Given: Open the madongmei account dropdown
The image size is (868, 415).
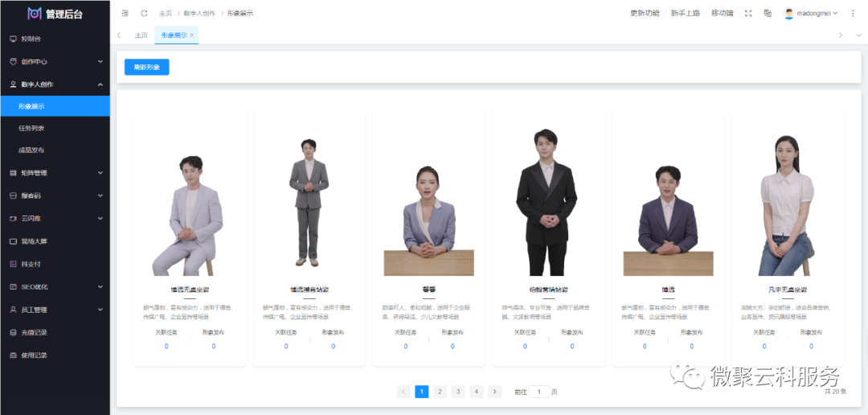Looking at the screenshot, I should click(x=811, y=14).
